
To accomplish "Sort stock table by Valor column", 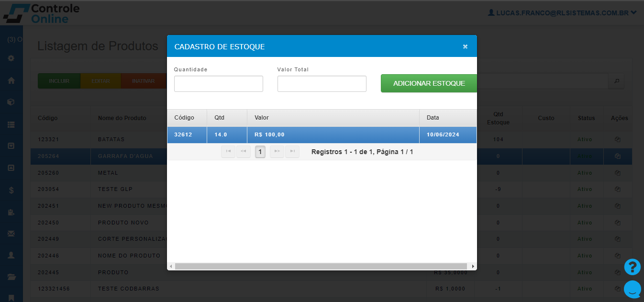I will [333, 118].
